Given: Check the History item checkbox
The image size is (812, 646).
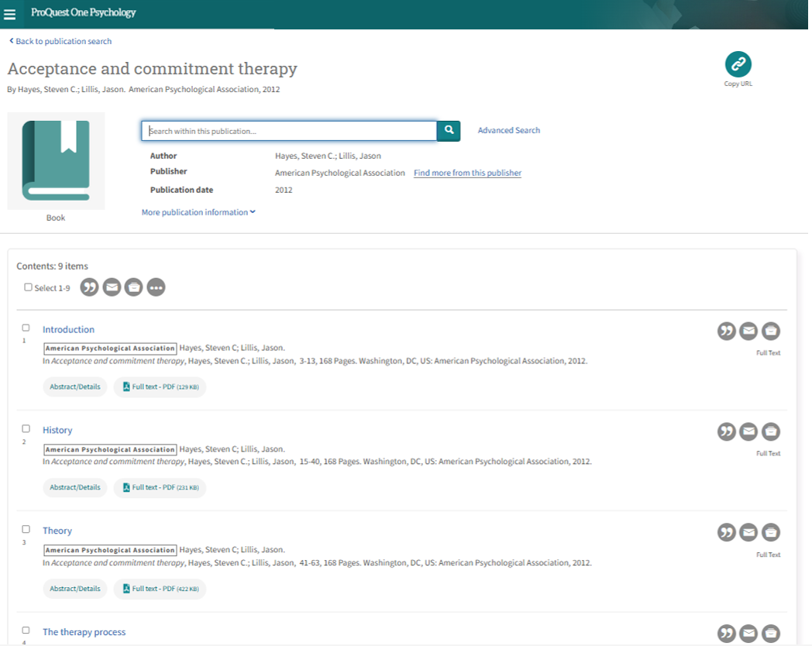Looking at the screenshot, I should (26, 428).
